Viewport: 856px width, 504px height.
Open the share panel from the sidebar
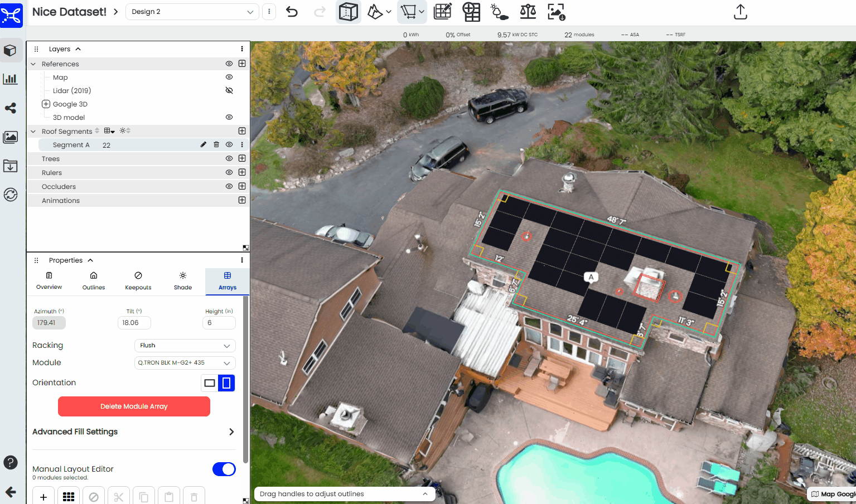(11, 108)
